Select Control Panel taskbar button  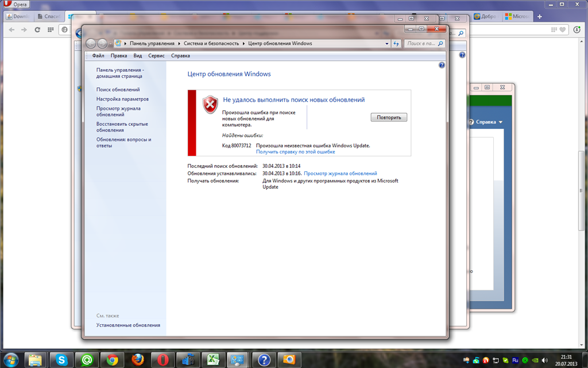(x=238, y=360)
